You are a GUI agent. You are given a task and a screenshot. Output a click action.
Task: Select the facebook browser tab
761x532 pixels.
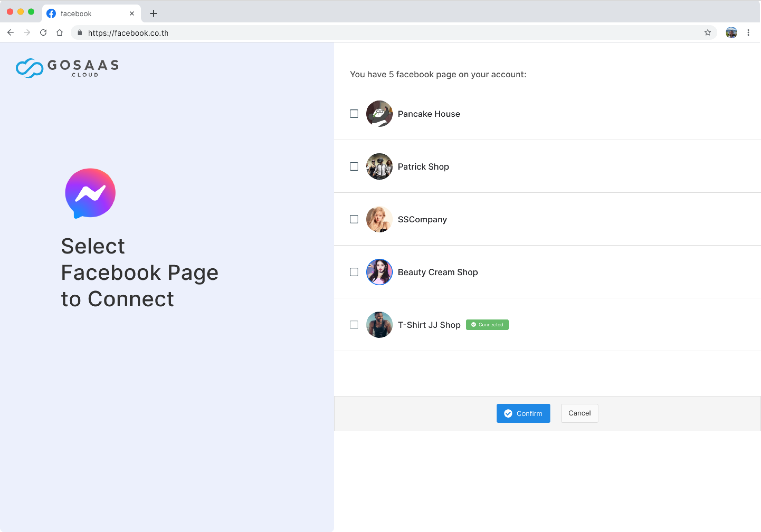pyautogui.click(x=92, y=14)
